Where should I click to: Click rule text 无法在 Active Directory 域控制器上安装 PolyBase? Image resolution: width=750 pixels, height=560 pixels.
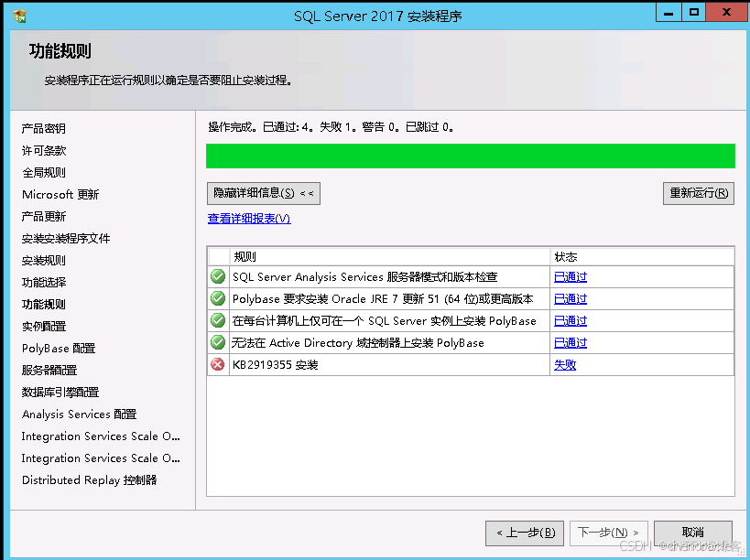coord(358,342)
